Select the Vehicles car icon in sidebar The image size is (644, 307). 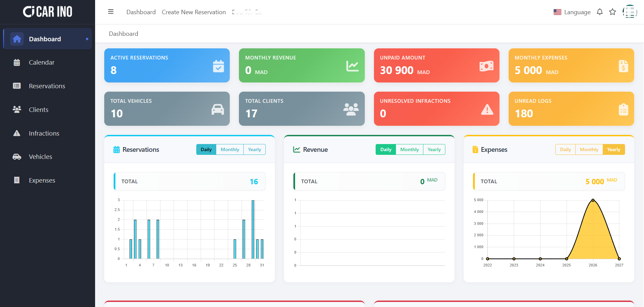tap(16, 157)
